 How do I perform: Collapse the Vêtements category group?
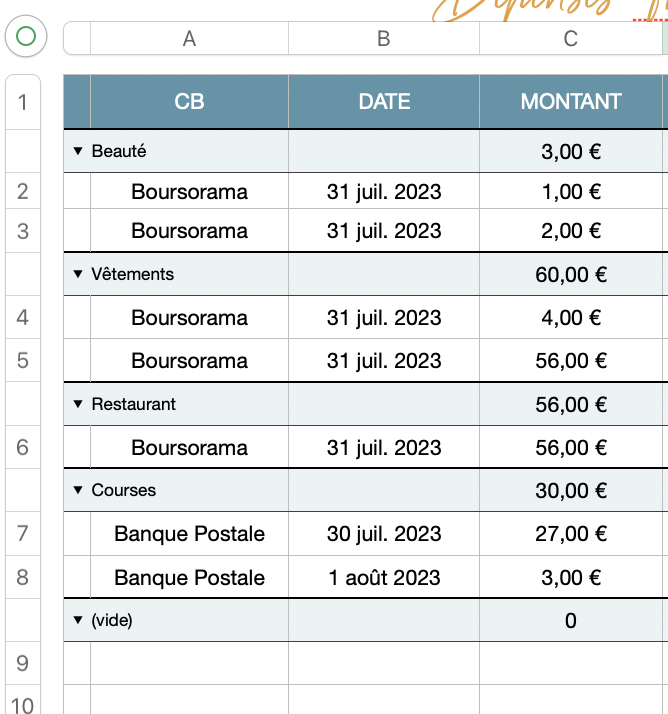(x=78, y=274)
